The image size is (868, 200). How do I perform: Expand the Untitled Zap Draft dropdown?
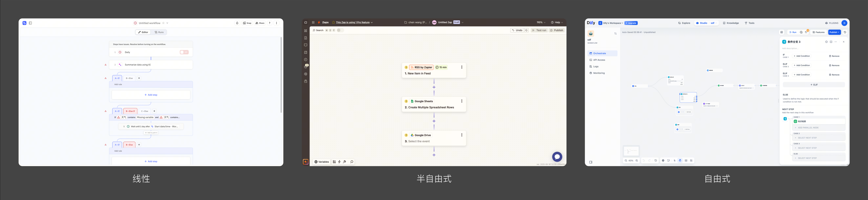coord(463,22)
